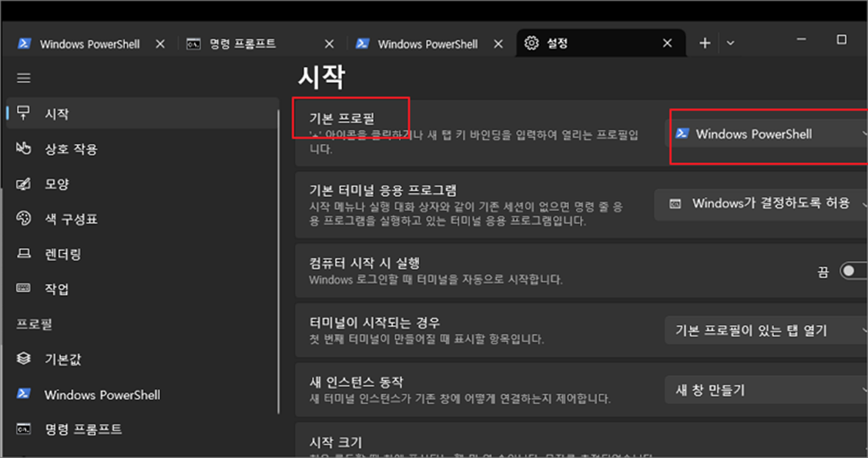Open 시작 settings page

pos(142,113)
